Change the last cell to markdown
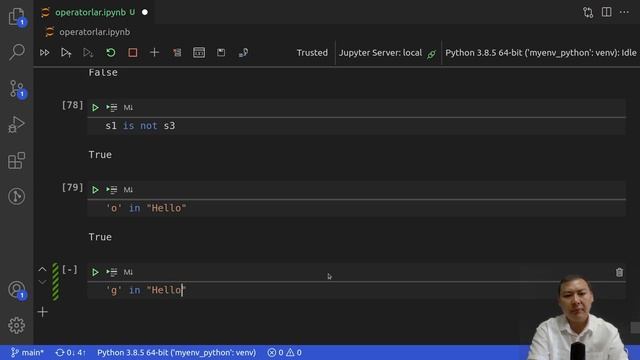 pos(128,272)
